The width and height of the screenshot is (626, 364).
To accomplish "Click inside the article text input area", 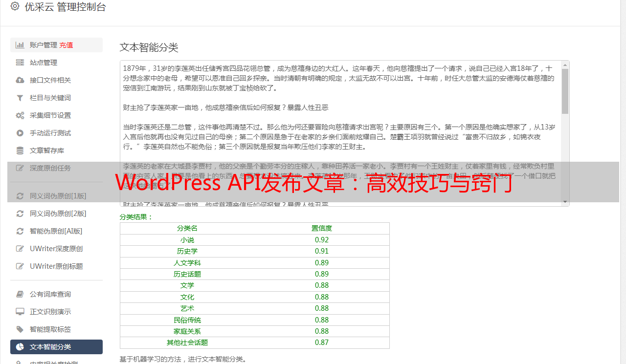I will click(337, 117).
